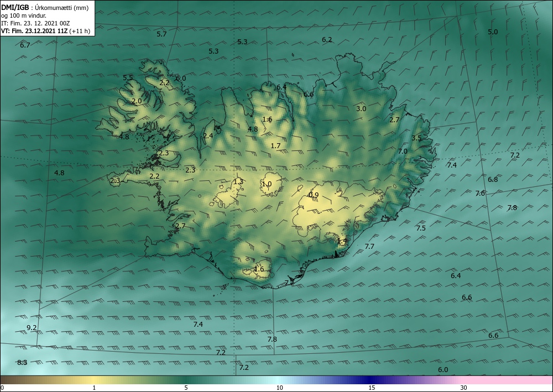
Task: Click the '5' tick on the color scale
Action: pos(186,388)
